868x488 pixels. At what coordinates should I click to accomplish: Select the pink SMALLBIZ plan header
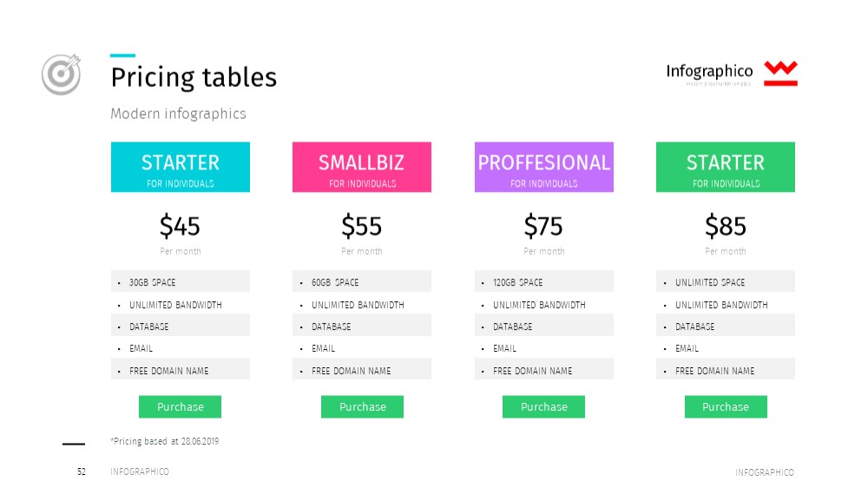point(362,168)
